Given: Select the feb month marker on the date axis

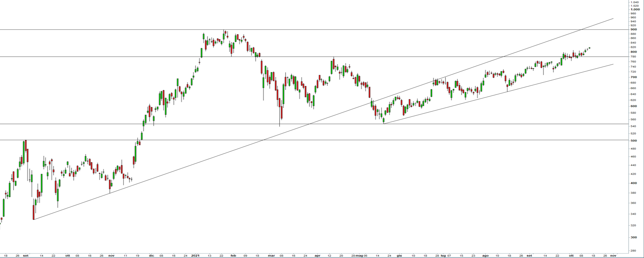Looking at the screenshot, I should coord(233,256).
